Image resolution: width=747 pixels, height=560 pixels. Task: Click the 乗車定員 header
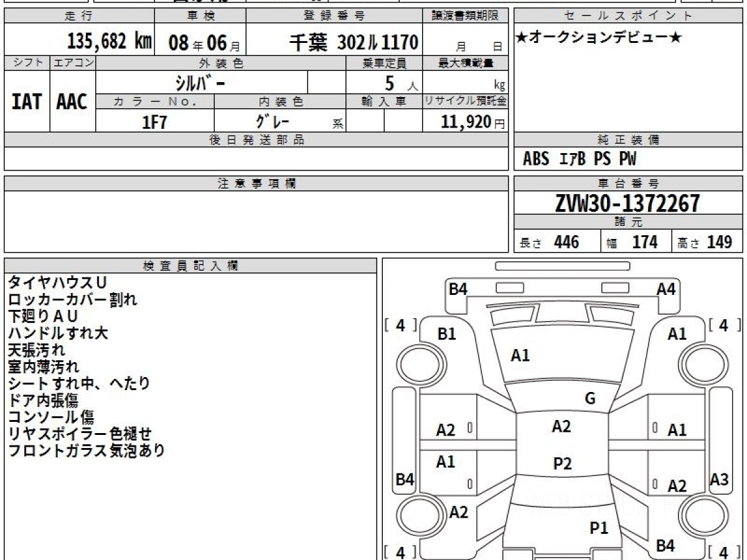click(384, 63)
